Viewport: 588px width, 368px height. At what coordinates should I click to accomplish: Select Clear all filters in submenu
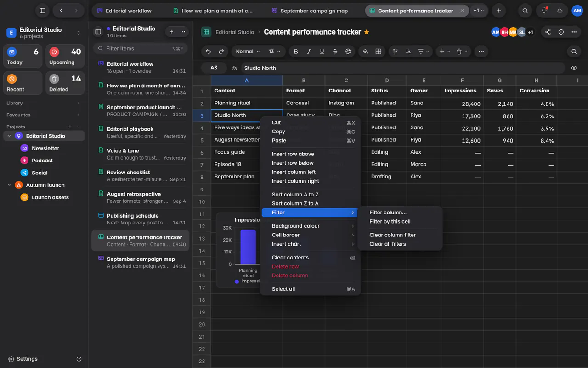coord(388,244)
